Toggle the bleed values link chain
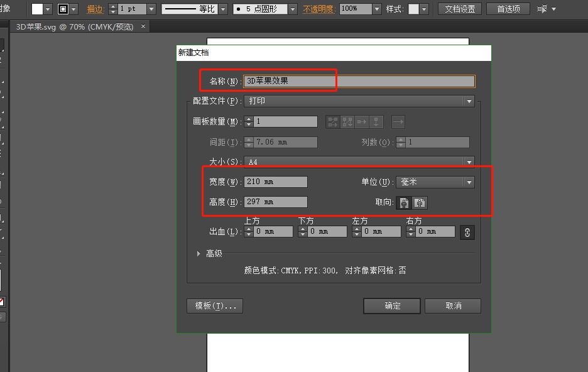Viewport: 588px width, 372px height. coord(467,232)
